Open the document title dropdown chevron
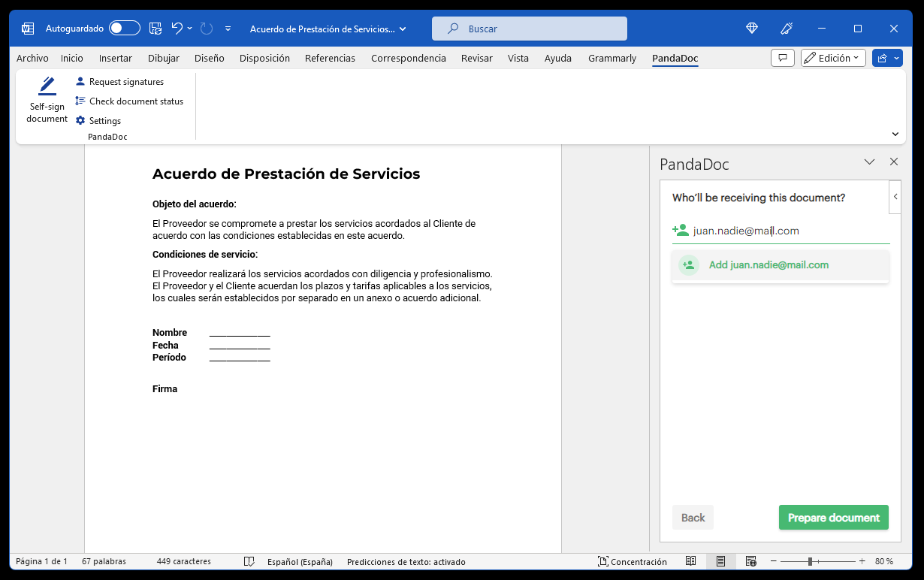The height and width of the screenshot is (580, 924). (403, 29)
